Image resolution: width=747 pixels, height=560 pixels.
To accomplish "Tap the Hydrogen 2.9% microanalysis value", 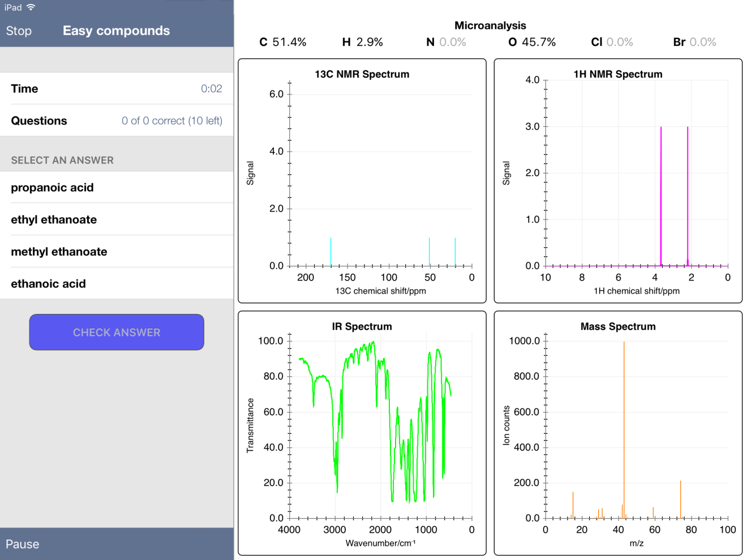I will click(x=363, y=42).
